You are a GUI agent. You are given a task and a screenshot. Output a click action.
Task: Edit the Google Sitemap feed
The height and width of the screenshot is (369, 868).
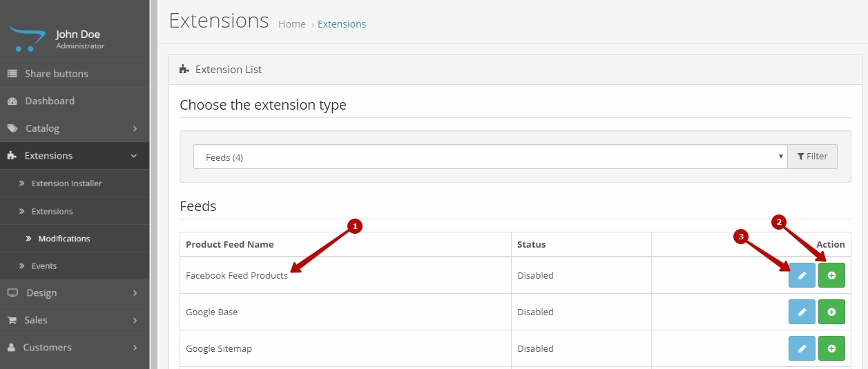point(802,348)
